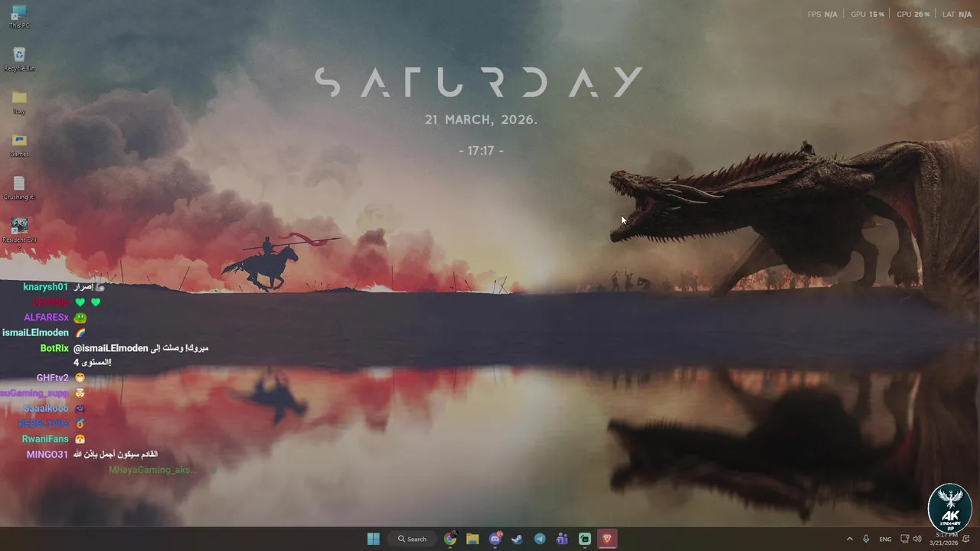Screen dimensions: 980x551
Task: Click the FPS N/A overlay readout
Action: (822, 15)
